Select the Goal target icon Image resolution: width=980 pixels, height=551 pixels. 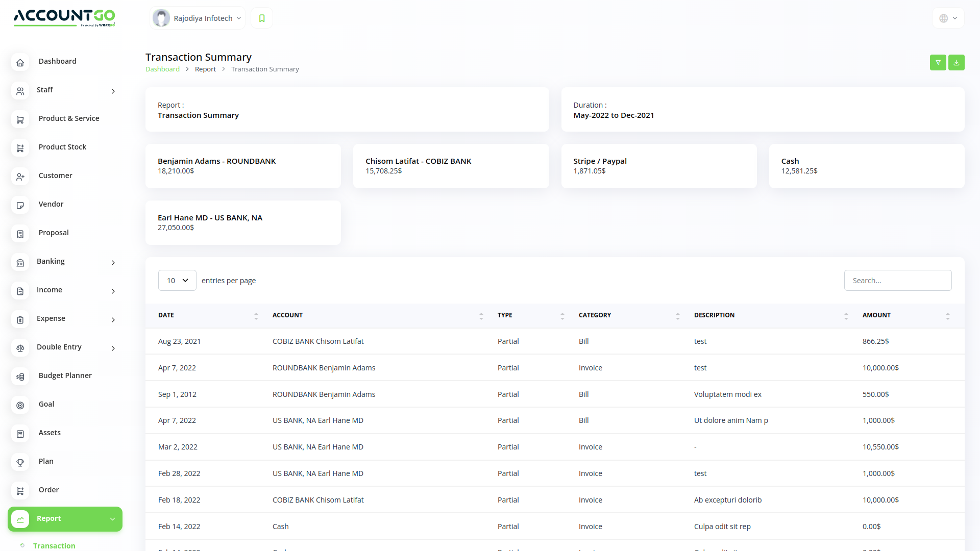click(20, 405)
